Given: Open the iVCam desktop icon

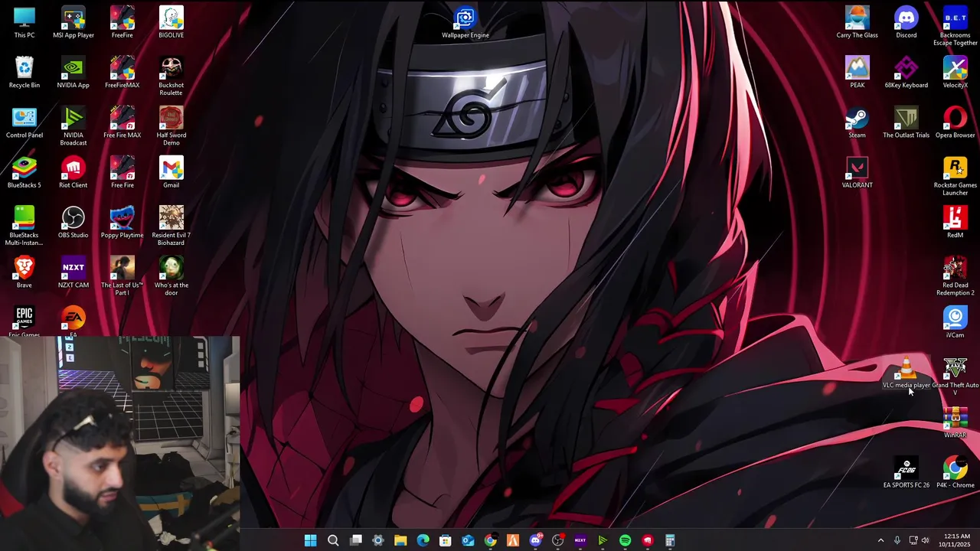Looking at the screenshot, I should [955, 322].
